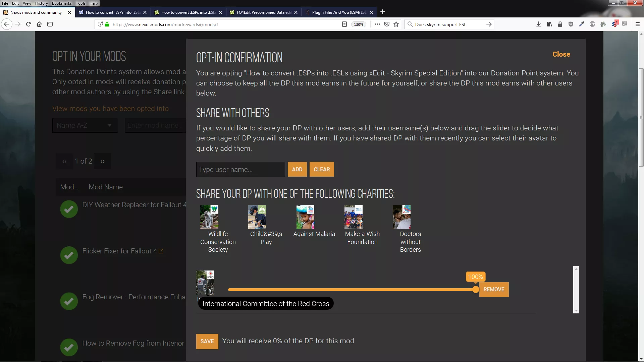Open View mods you have been opted into

pyautogui.click(x=110, y=109)
